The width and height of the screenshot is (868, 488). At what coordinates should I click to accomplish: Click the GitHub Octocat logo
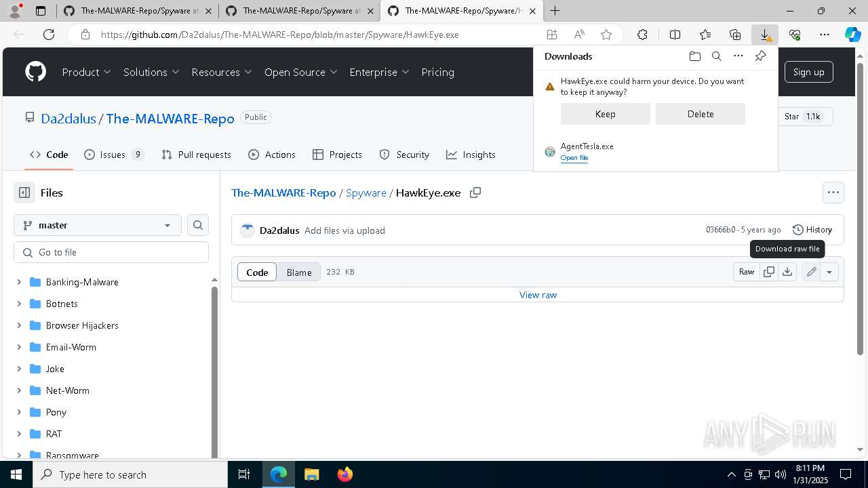point(35,72)
